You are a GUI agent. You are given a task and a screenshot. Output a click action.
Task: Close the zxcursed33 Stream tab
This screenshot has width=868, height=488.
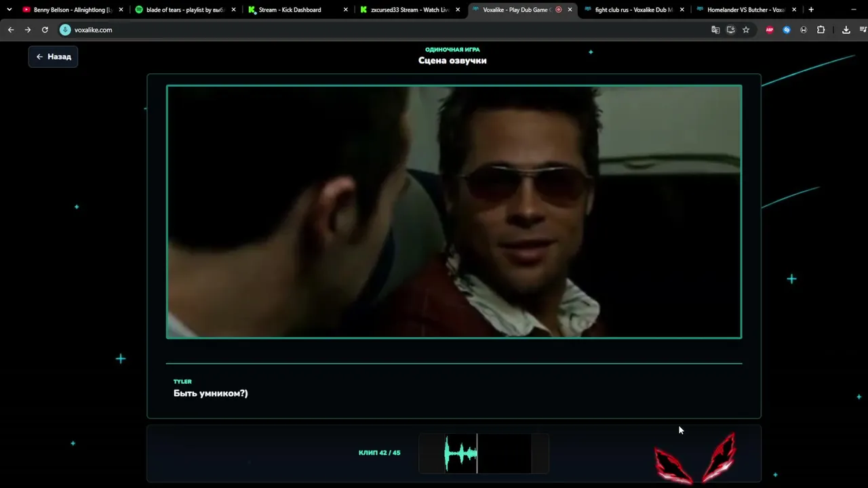click(x=458, y=9)
